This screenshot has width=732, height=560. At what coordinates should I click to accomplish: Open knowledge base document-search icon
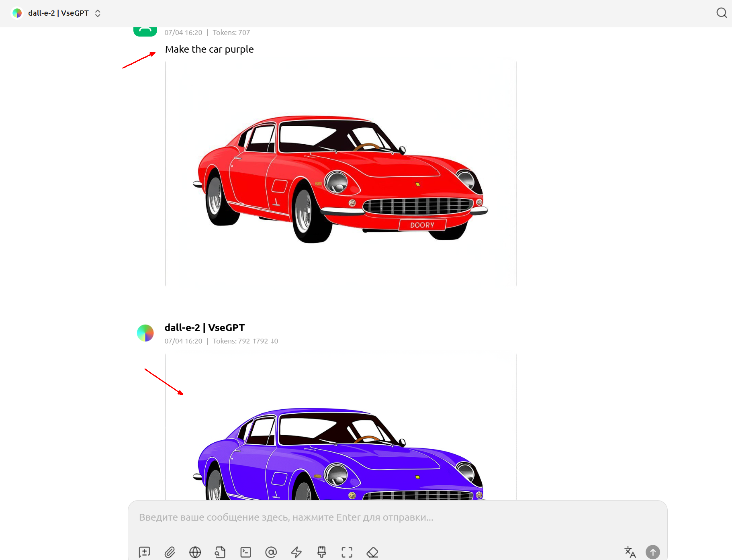click(220, 552)
